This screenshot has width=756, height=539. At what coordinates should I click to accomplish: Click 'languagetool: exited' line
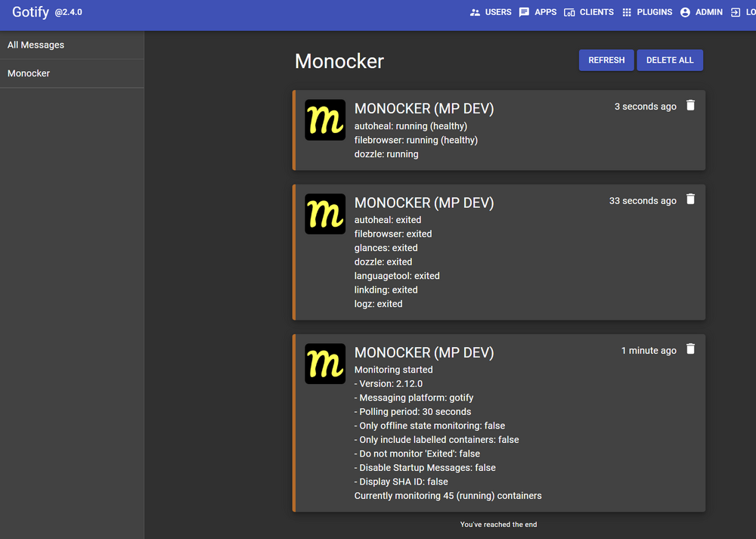pyautogui.click(x=397, y=276)
